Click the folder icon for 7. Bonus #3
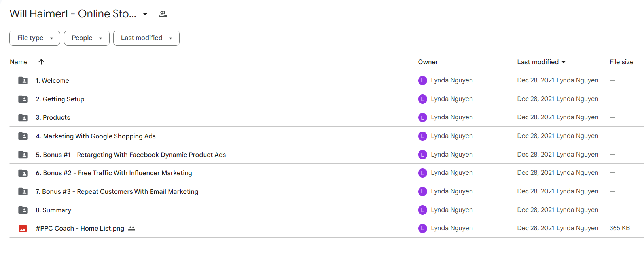The width and height of the screenshot is (644, 258). point(23,191)
